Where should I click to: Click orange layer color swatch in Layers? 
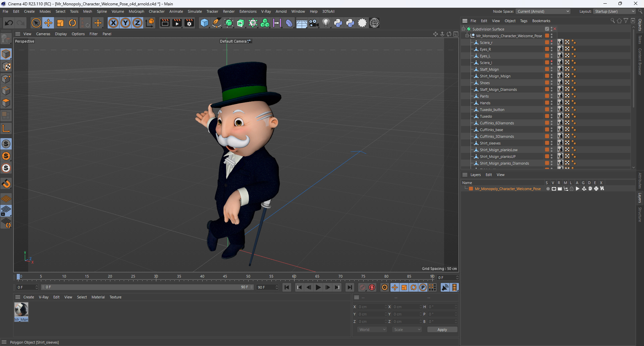(x=471, y=189)
